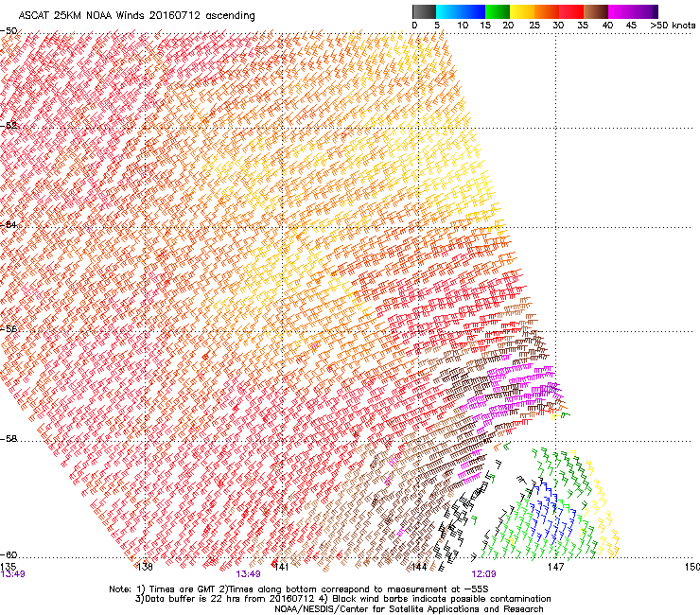Click the 'NOAA/NESDIS/Center for Satellite Applications and Research' credit
Screen dimensions: 700x615
tap(409, 609)
